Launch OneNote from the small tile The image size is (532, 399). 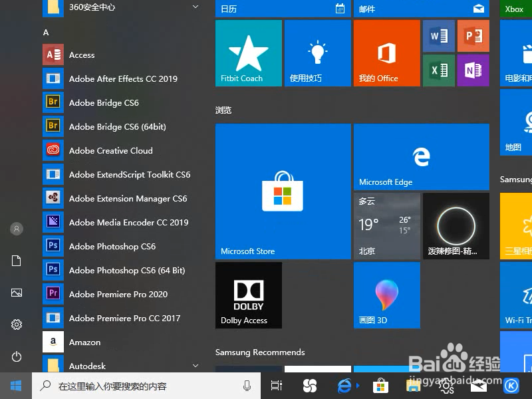pyautogui.click(x=473, y=70)
